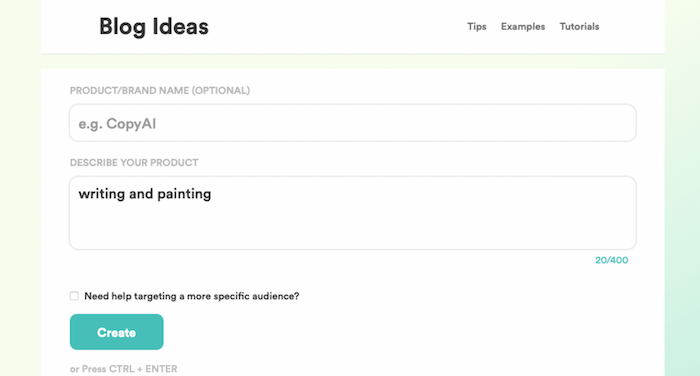Click the PRODUCT/BRAND NAME (OPTIONAL) field label
The image size is (700, 376).
click(160, 91)
